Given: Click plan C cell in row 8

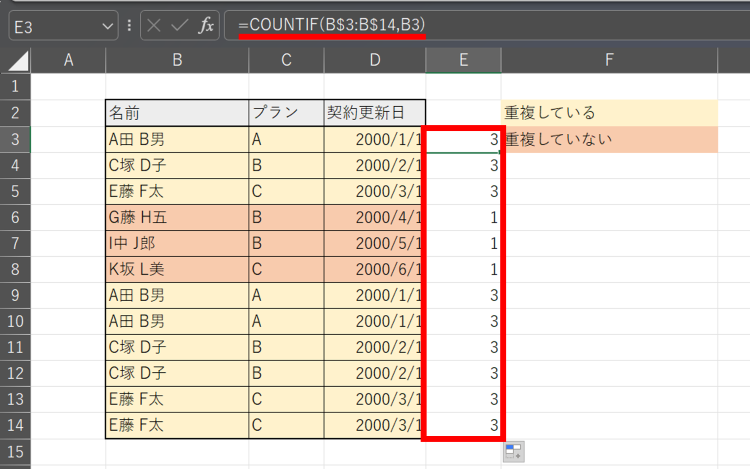Looking at the screenshot, I should 286,269.
